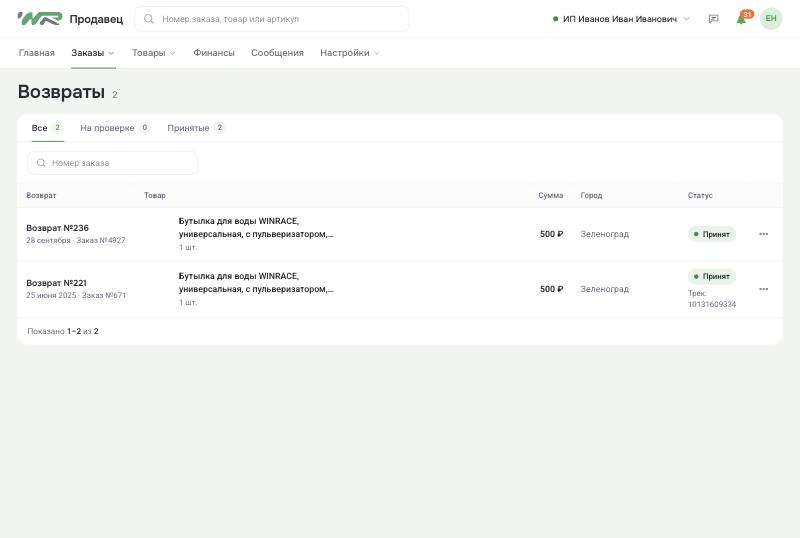The image size is (800, 538).
Task: Click the Возврат column header
Action: click(41, 195)
